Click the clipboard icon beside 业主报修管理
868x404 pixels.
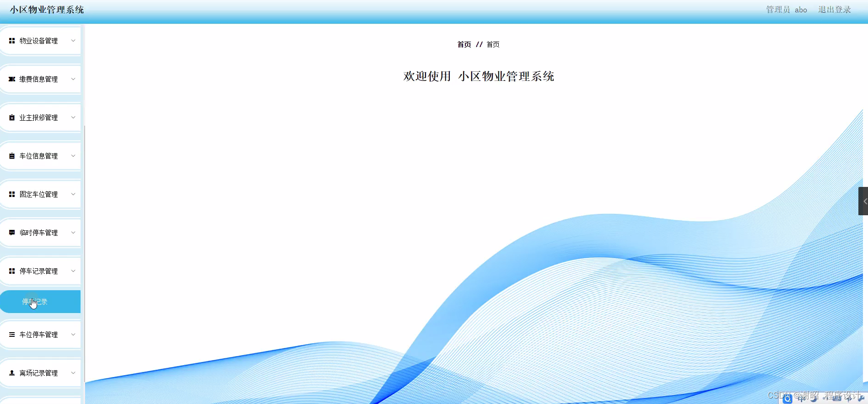(12, 117)
